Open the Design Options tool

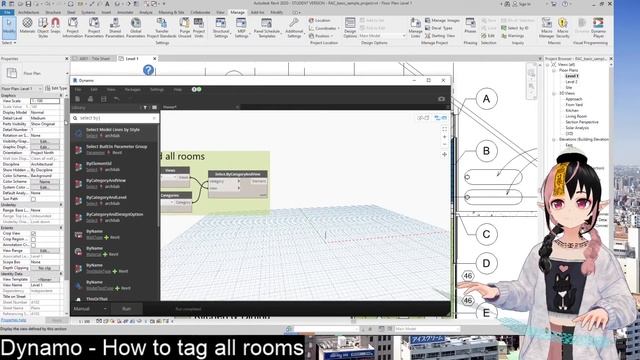click(350, 27)
